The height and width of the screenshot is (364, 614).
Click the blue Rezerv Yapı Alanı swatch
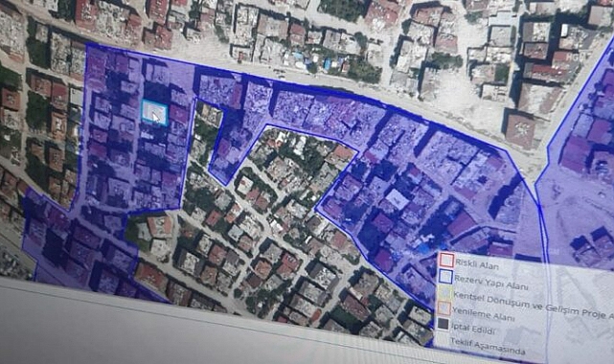tap(445, 276)
